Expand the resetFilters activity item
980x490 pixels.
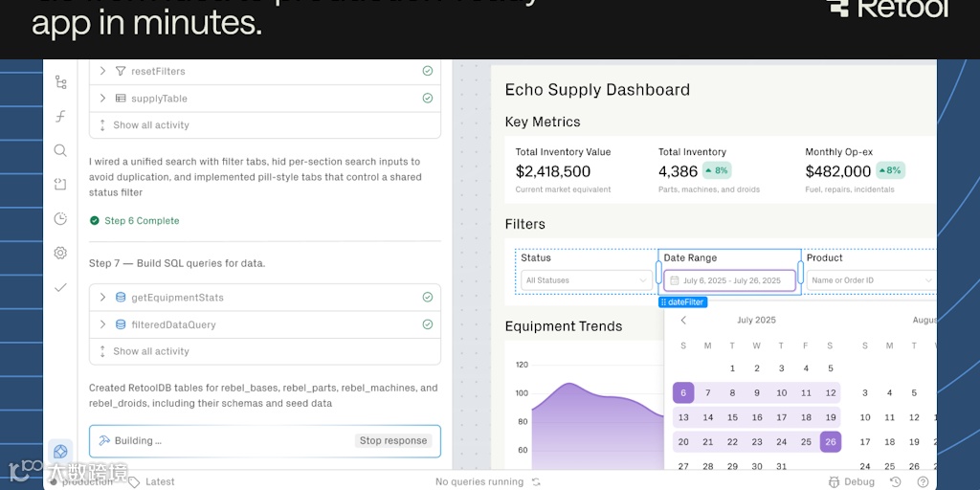pyautogui.click(x=103, y=71)
